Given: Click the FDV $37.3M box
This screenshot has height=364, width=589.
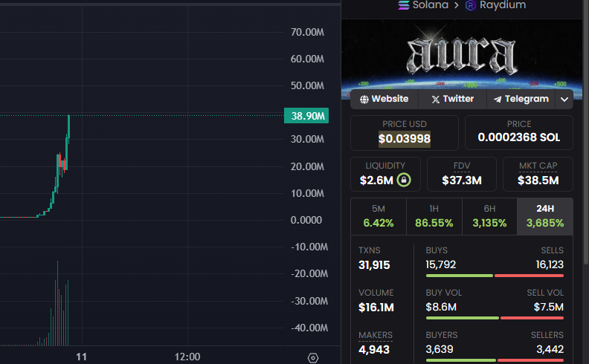Looking at the screenshot, I should (462, 174).
